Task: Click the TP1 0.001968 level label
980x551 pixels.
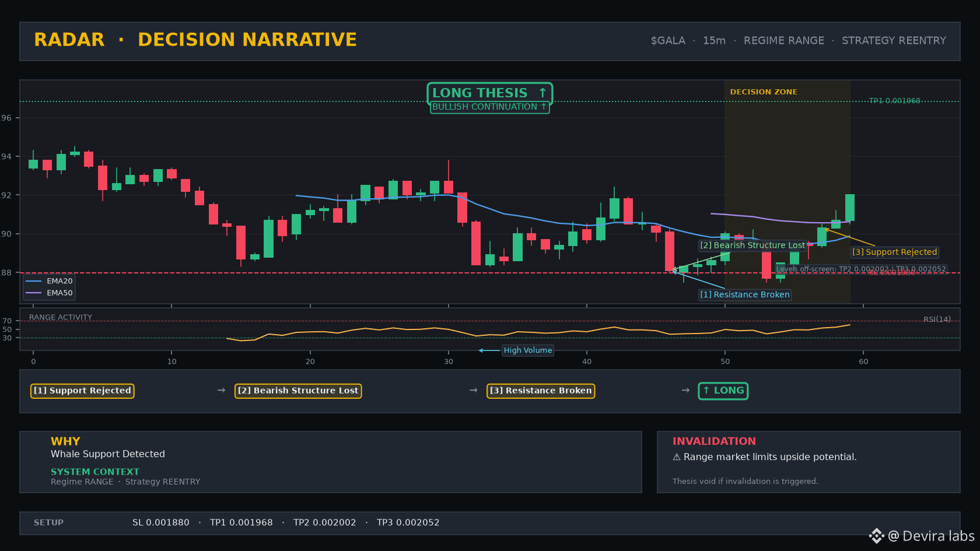Action: coord(895,101)
